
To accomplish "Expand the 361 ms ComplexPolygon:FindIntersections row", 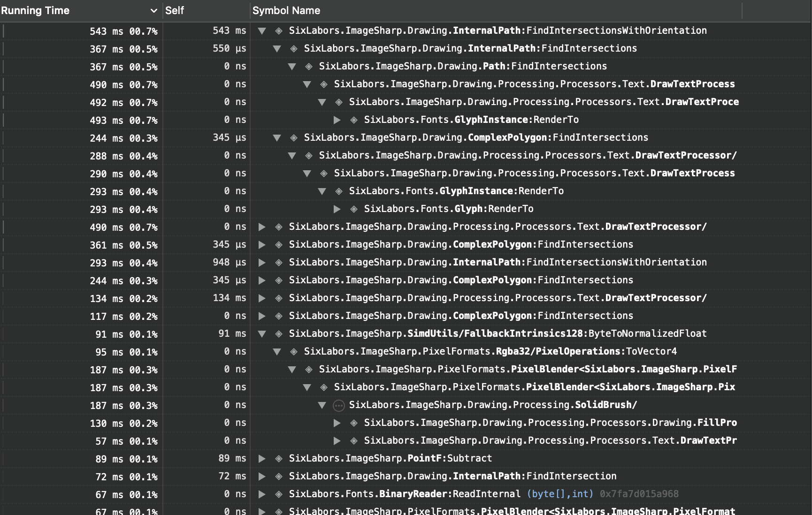I will pyautogui.click(x=262, y=245).
